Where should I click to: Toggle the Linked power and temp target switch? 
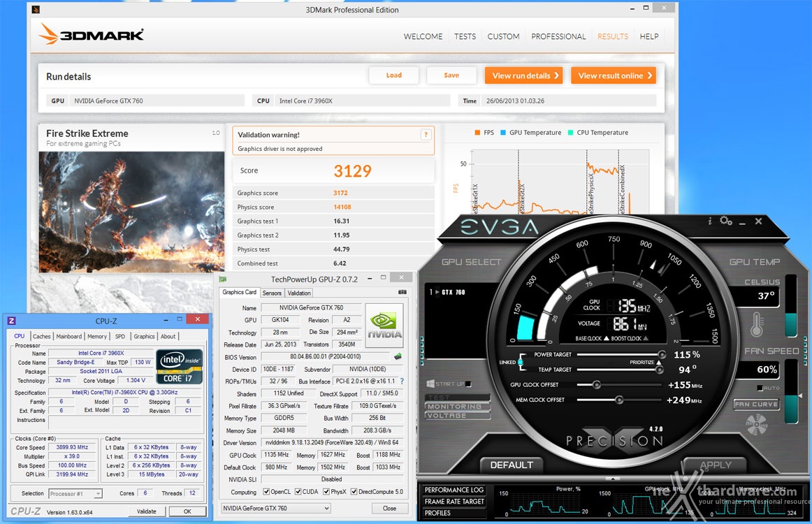(x=521, y=363)
